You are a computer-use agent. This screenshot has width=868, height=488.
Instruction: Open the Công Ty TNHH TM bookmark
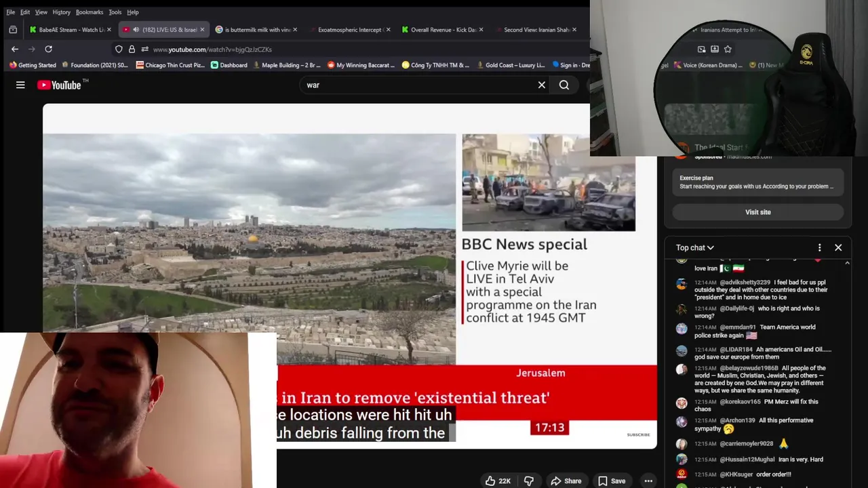(435, 65)
